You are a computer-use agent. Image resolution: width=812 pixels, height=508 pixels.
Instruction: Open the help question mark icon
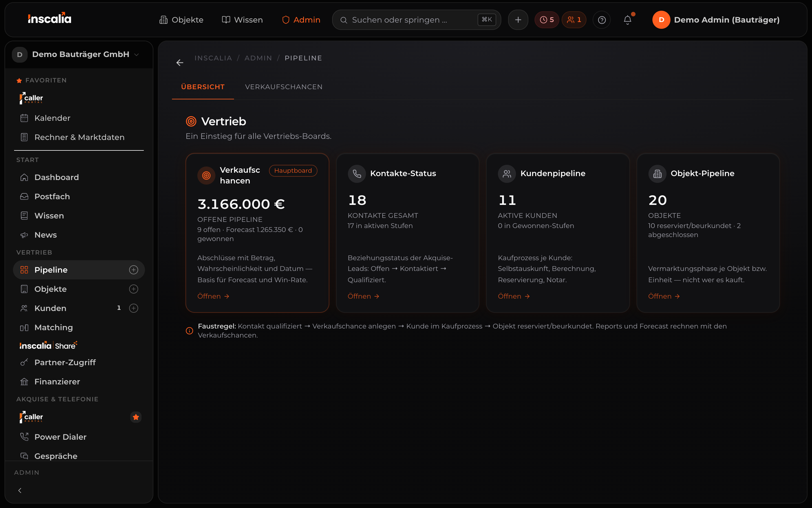[602, 20]
